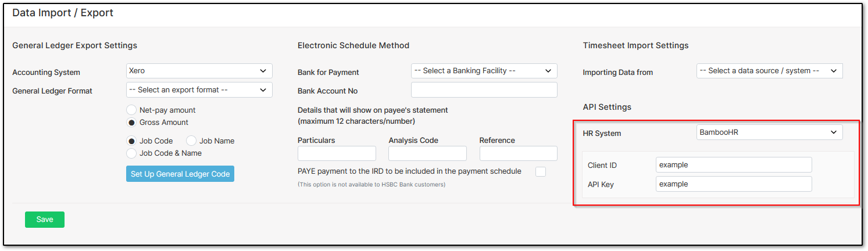The width and height of the screenshot is (868, 251).
Task: Expand the General Ledger Format dropdown
Action: [x=199, y=90]
